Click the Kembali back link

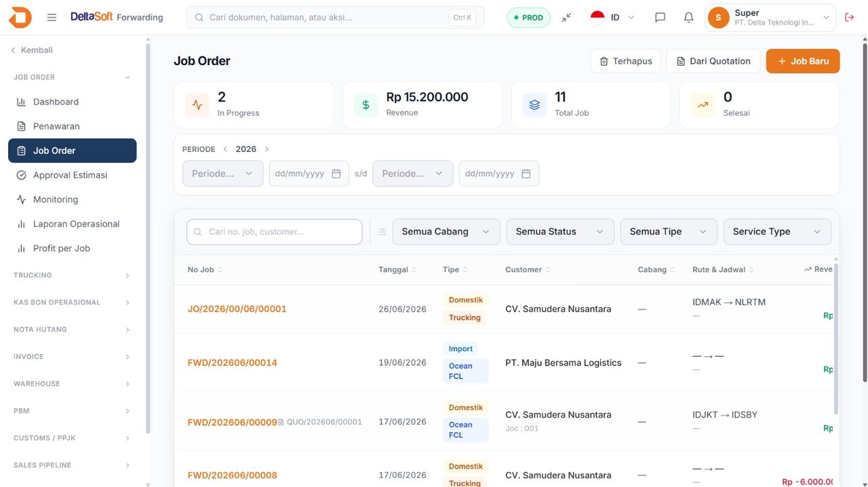point(32,50)
